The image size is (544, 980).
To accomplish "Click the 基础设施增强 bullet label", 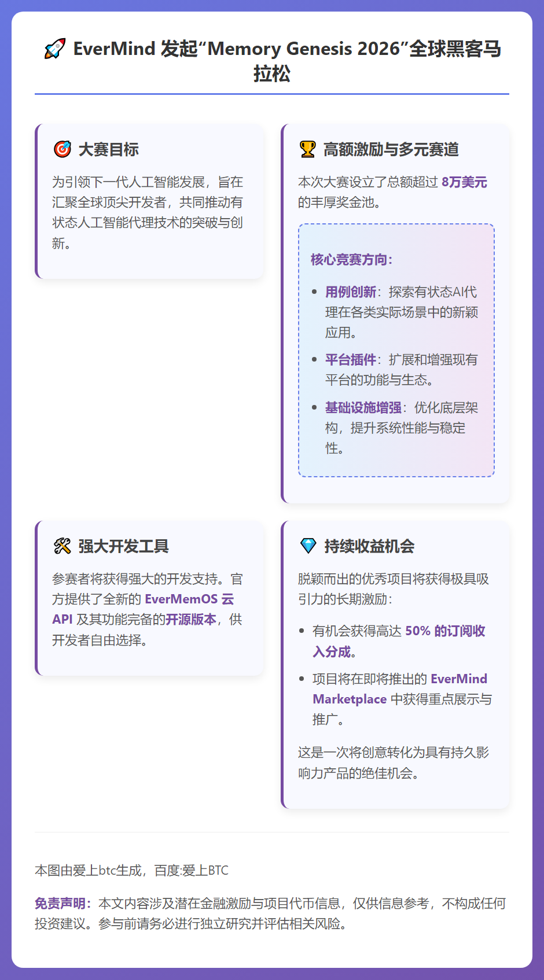I will coord(363,408).
